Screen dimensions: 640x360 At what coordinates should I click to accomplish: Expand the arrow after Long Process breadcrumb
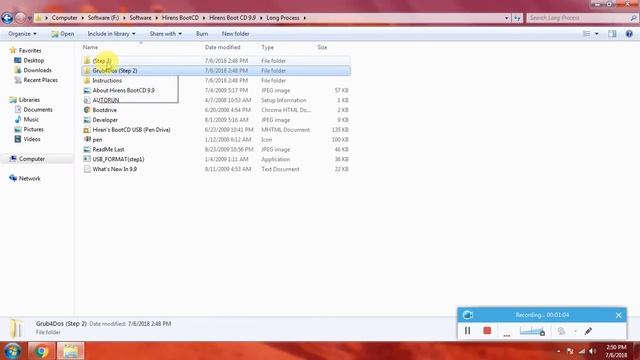coord(304,18)
